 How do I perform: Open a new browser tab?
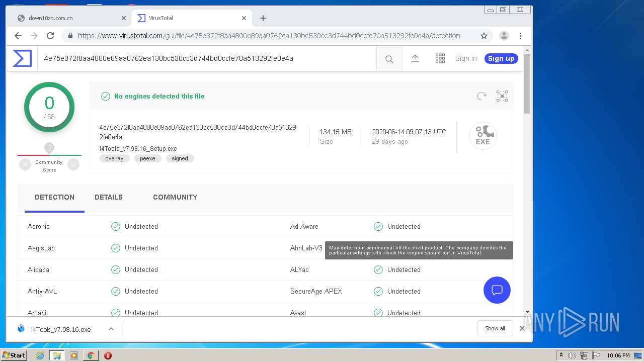(x=263, y=18)
